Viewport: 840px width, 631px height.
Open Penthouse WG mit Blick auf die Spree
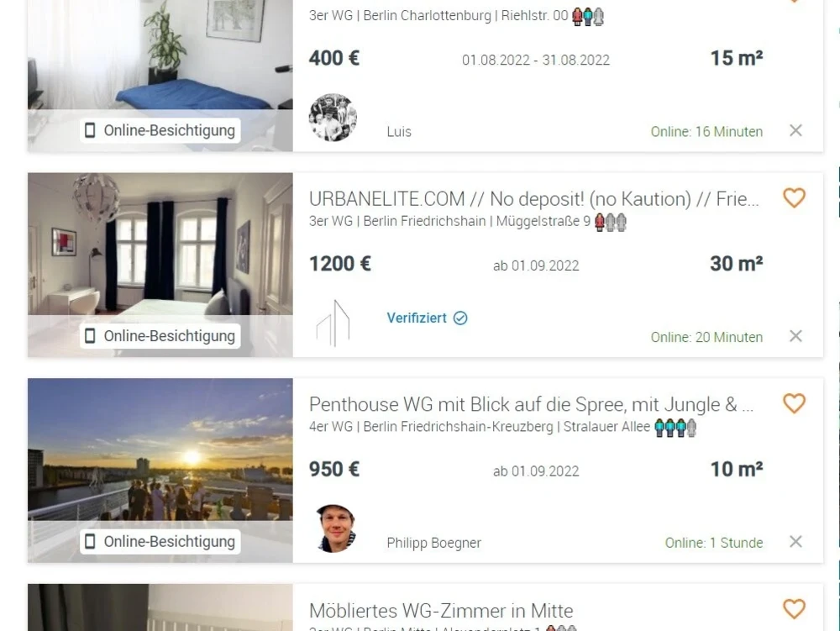pos(531,404)
